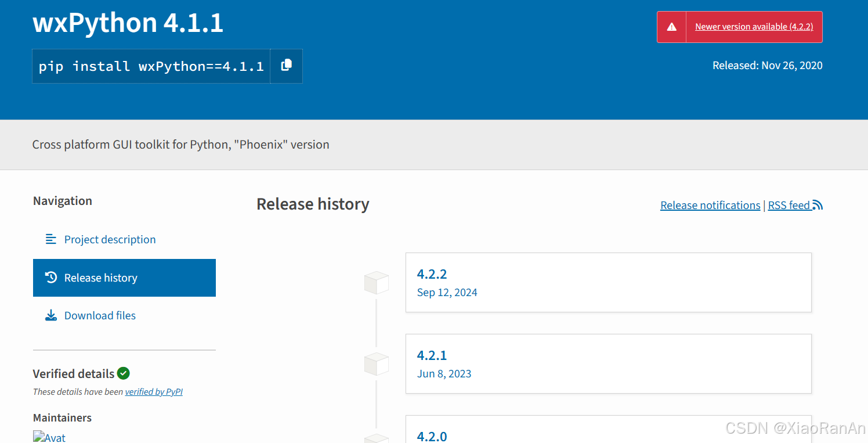Click the Download files tray icon
868x443 pixels.
[x=51, y=316]
